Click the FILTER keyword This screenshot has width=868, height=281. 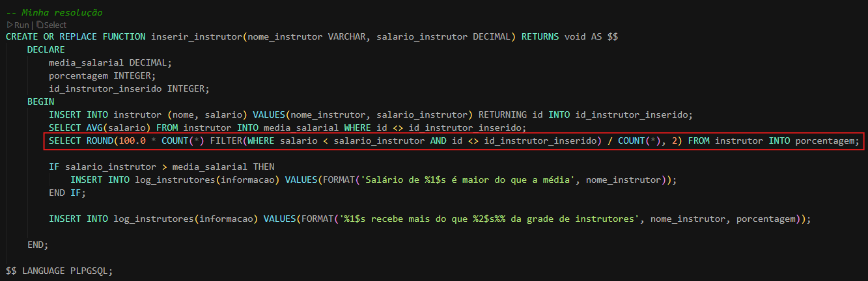[x=226, y=140]
